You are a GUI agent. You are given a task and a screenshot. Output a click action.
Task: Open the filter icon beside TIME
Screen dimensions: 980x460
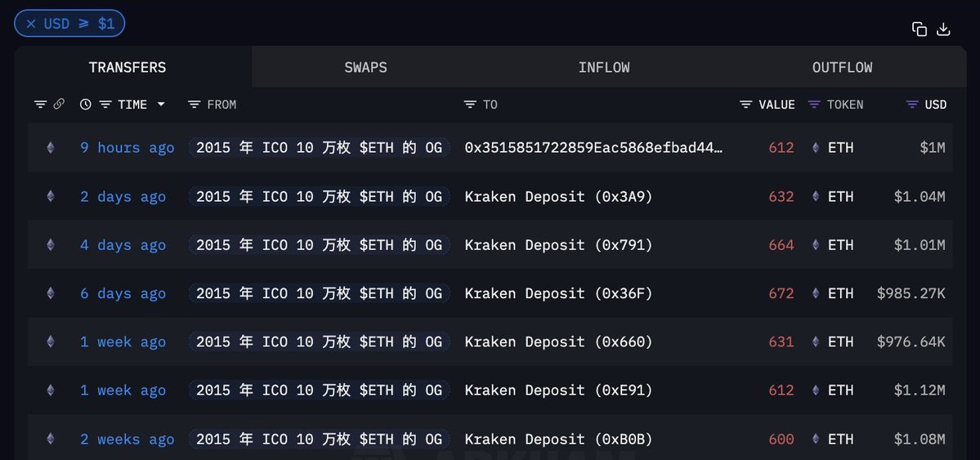click(105, 105)
